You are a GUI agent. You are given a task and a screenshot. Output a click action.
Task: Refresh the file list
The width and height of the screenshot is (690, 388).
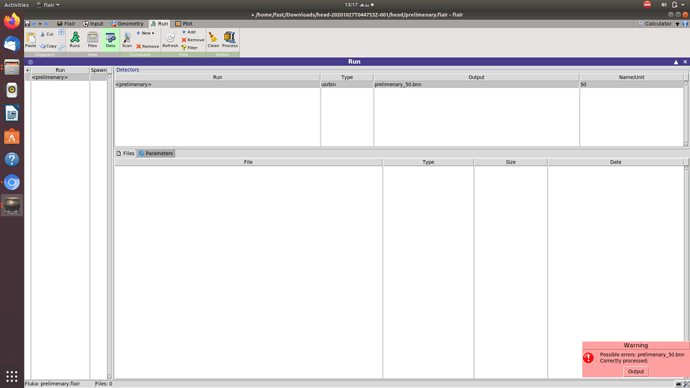[170, 40]
